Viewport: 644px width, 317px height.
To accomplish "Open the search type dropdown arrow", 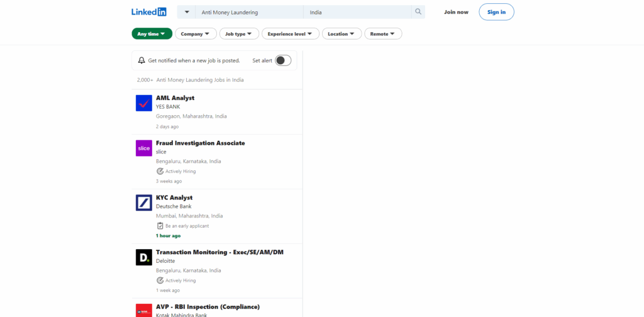I will [x=187, y=12].
